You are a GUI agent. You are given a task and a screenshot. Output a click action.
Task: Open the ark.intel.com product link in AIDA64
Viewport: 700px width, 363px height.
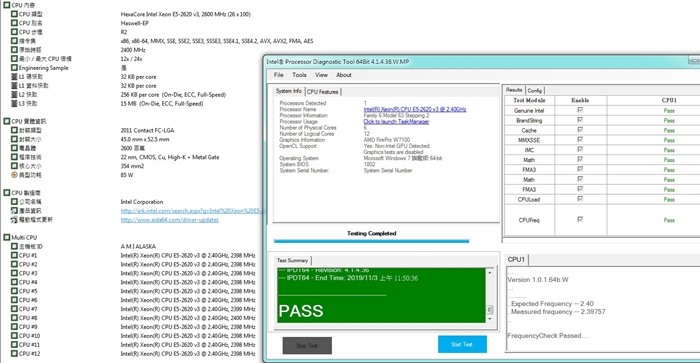click(191, 211)
